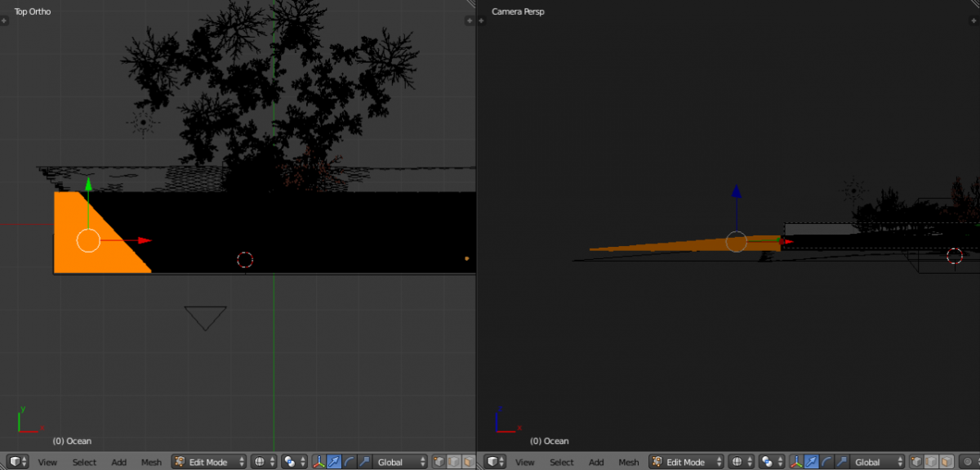Click the blue Z-axis manipulator arrow in Camera view
Image resolution: width=980 pixels, height=470 pixels.
(737, 191)
